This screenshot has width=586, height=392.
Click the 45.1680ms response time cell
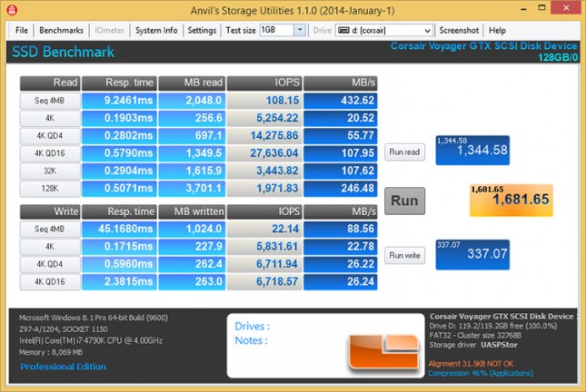click(119, 229)
